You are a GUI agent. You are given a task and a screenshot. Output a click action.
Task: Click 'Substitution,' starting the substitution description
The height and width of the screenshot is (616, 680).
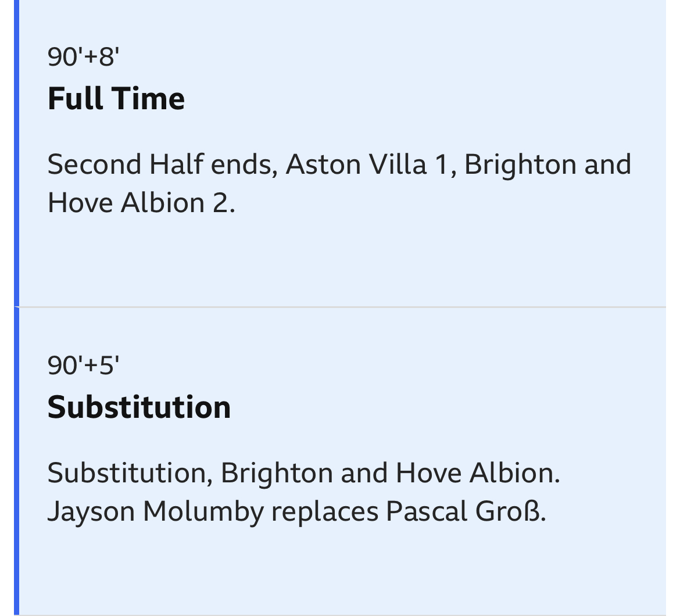(x=130, y=473)
